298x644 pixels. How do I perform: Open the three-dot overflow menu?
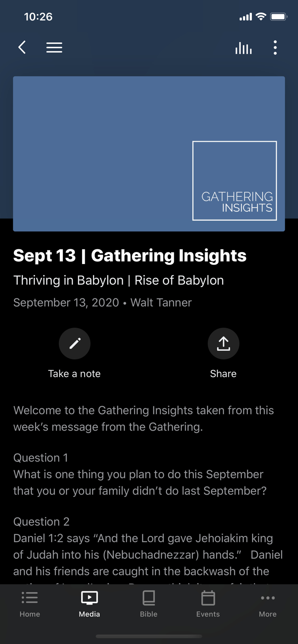(275, 48)
